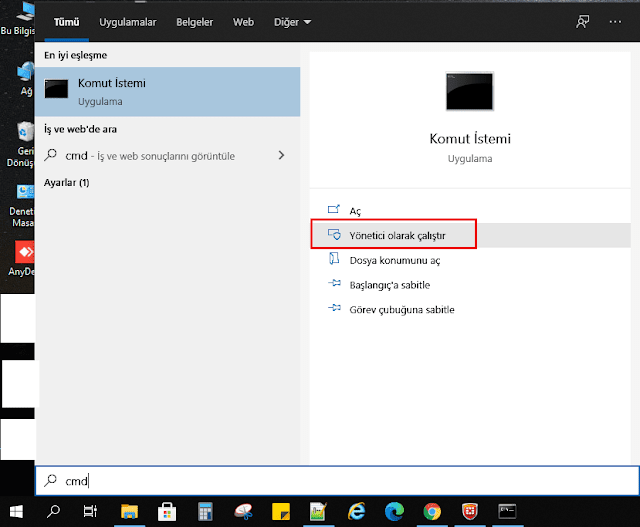Screen dimensions: 640x527
Task: Click Bu Bilgisayar desktop icon
Action: (x=18, y=19)
